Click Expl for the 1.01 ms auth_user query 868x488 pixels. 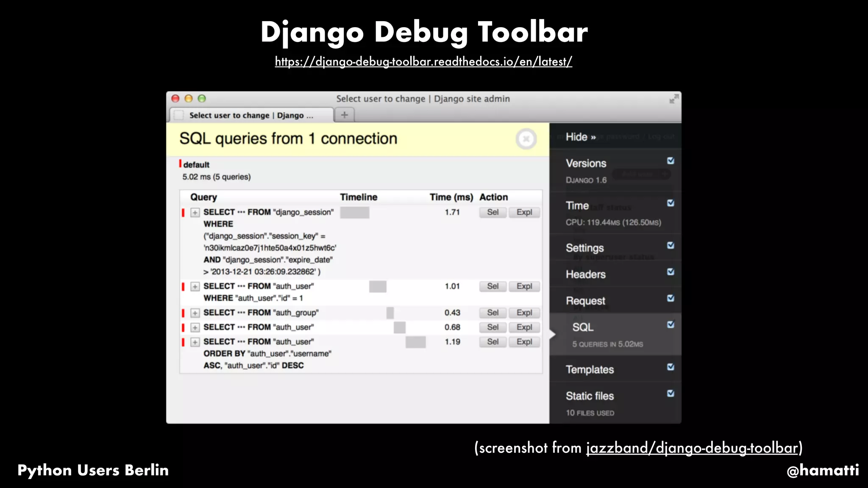pyautogui.click(x=524, y=286)
